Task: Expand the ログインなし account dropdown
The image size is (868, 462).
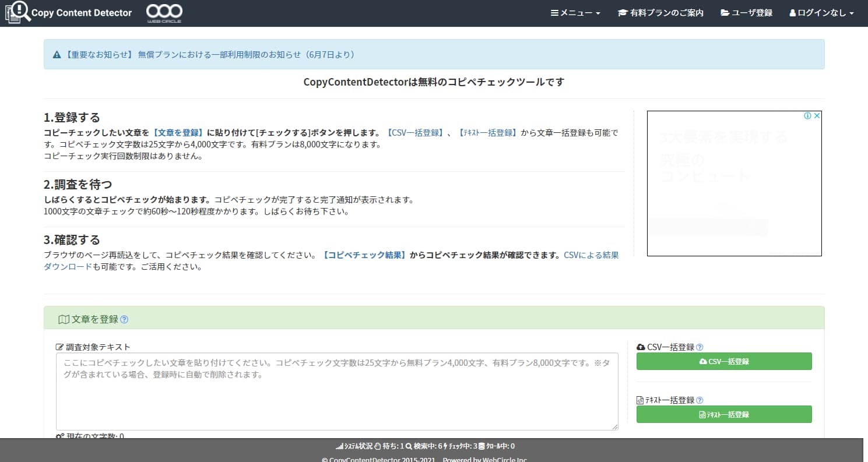Action: (x=821, y=13)
